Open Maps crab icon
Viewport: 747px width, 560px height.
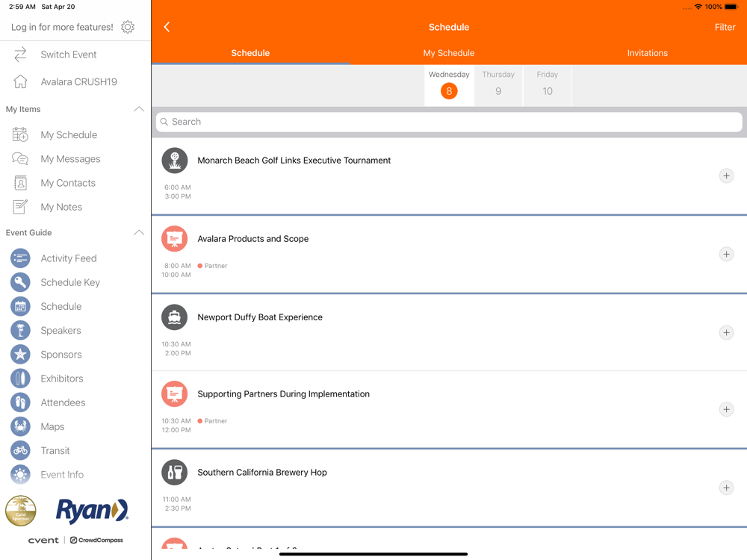20,426
